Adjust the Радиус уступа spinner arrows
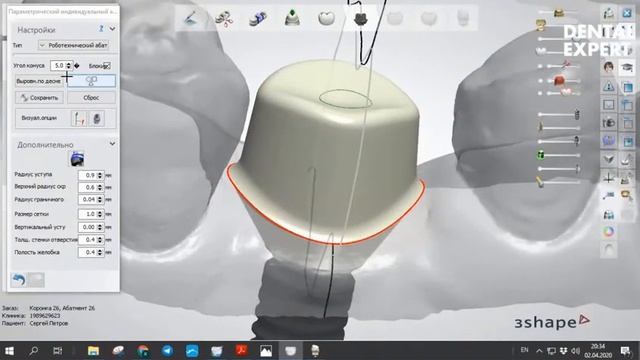This screenshot has width=640, height=360. coord(100,175)
